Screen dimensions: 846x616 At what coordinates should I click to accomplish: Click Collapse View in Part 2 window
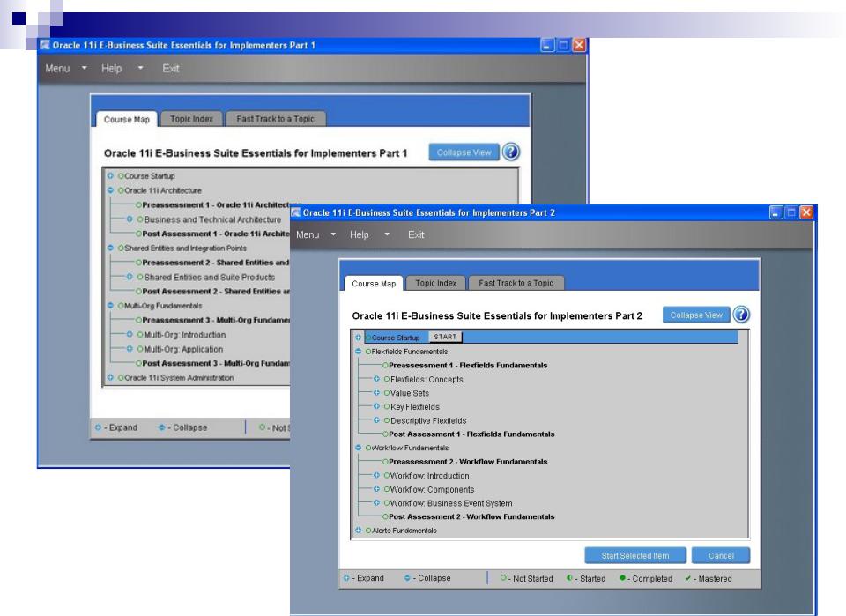click(x=696, y=315)
